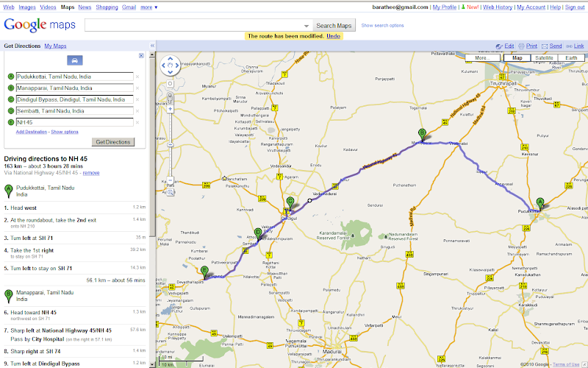Remove destination B Manapparai
This screenshot has width=588, height=368.
click(137, 88)
